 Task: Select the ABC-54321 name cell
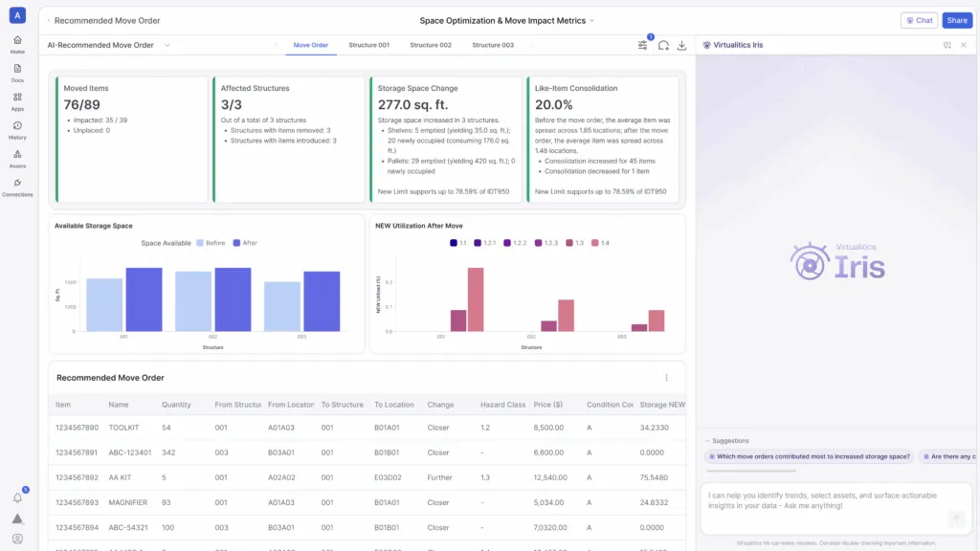coord(128,527)
